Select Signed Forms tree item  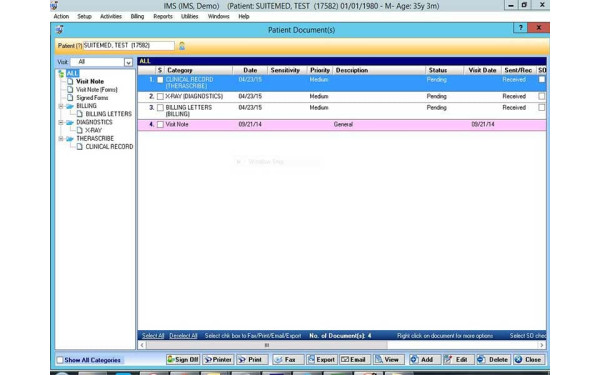92,98
